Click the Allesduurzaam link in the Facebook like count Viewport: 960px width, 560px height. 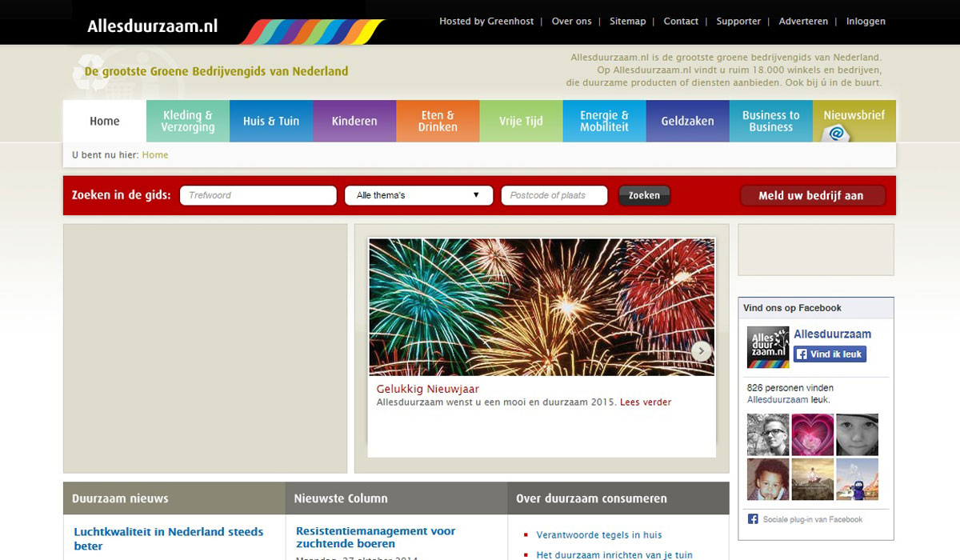pos(778,399)
